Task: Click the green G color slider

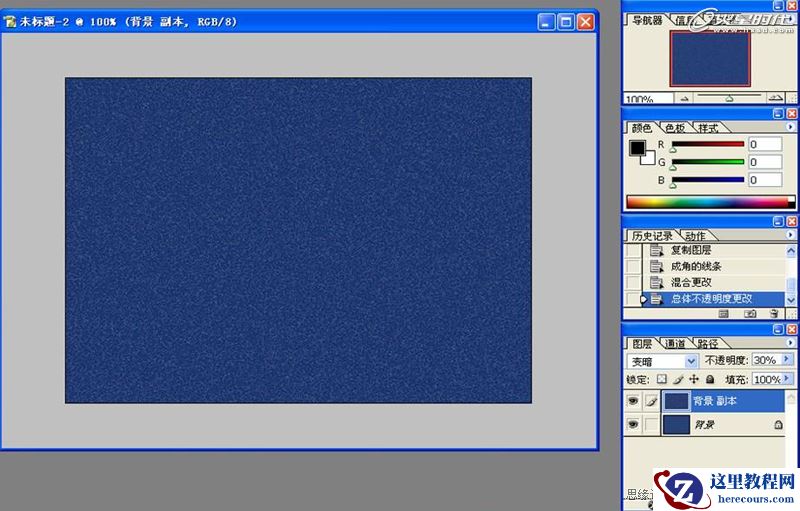Action: pos(708,162)
